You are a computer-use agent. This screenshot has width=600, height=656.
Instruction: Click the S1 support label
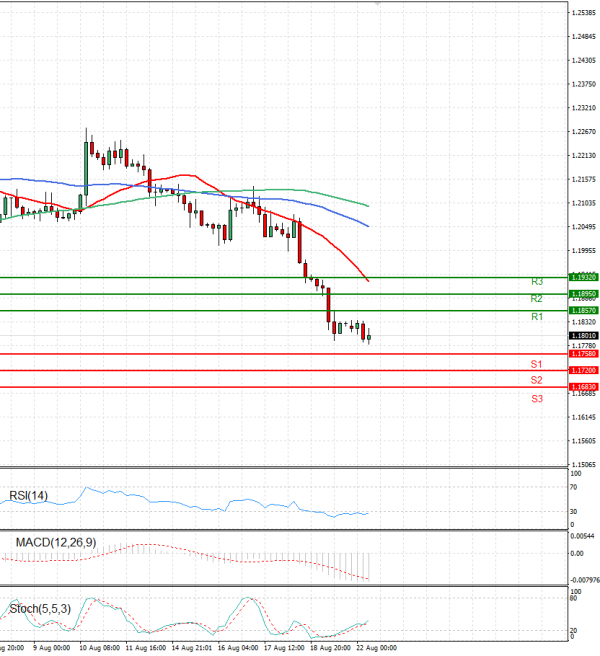tap(536, 364)
